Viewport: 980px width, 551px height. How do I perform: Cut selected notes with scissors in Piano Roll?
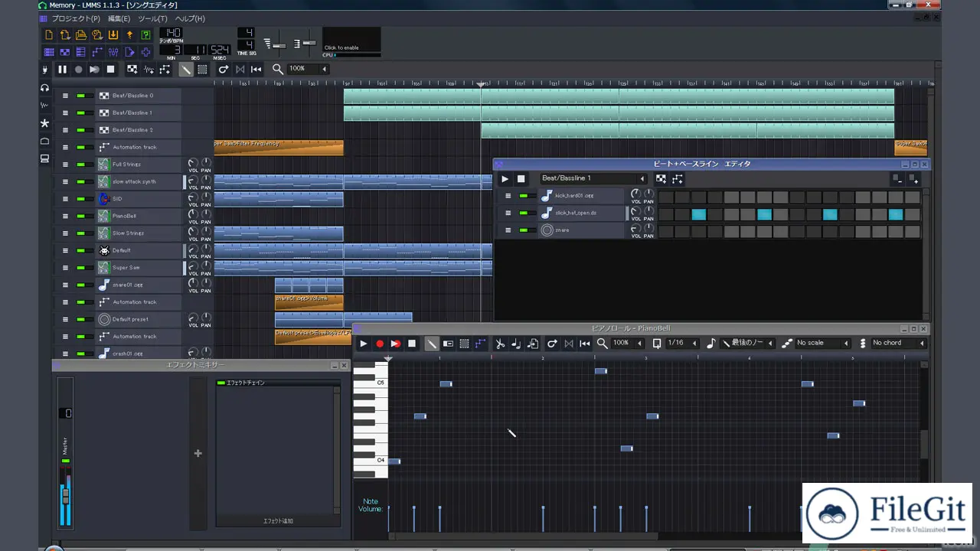click(x=500, y=344)
